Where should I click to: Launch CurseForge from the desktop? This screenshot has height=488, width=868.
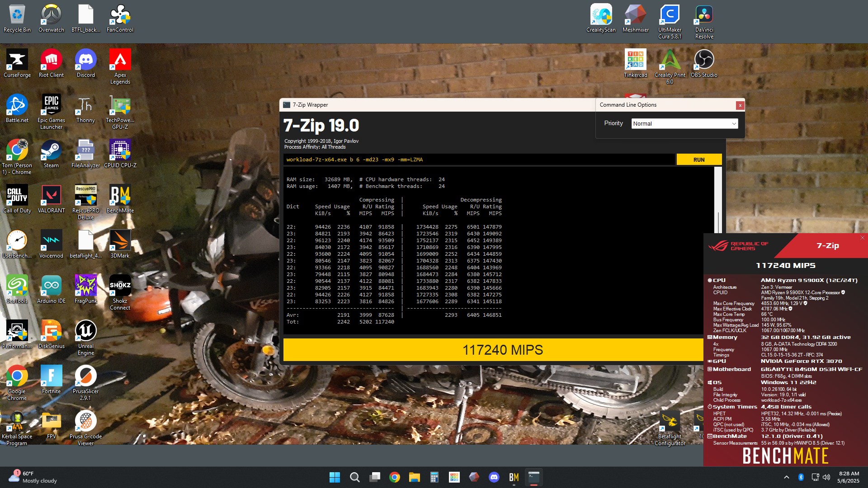[17, 64]
